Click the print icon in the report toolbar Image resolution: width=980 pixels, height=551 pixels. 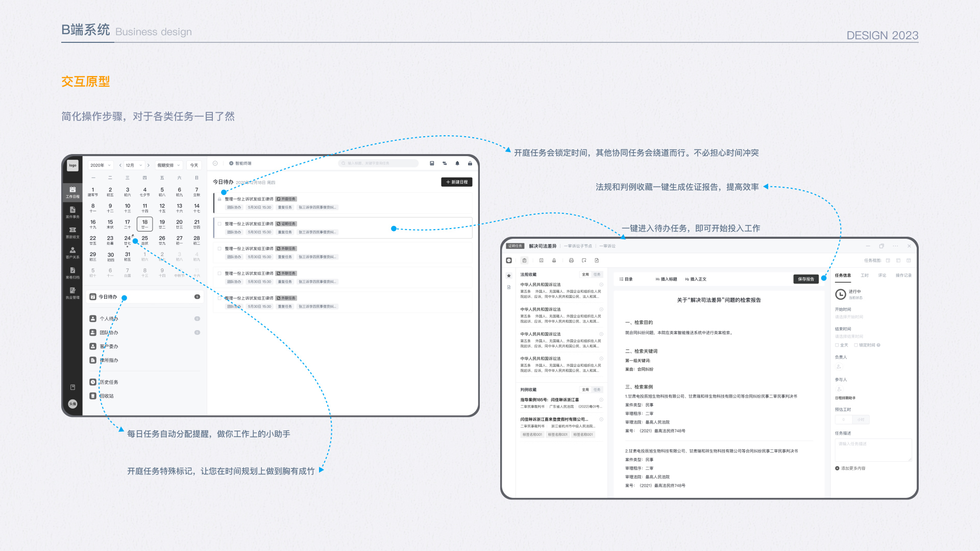click(x=571, y=260)
